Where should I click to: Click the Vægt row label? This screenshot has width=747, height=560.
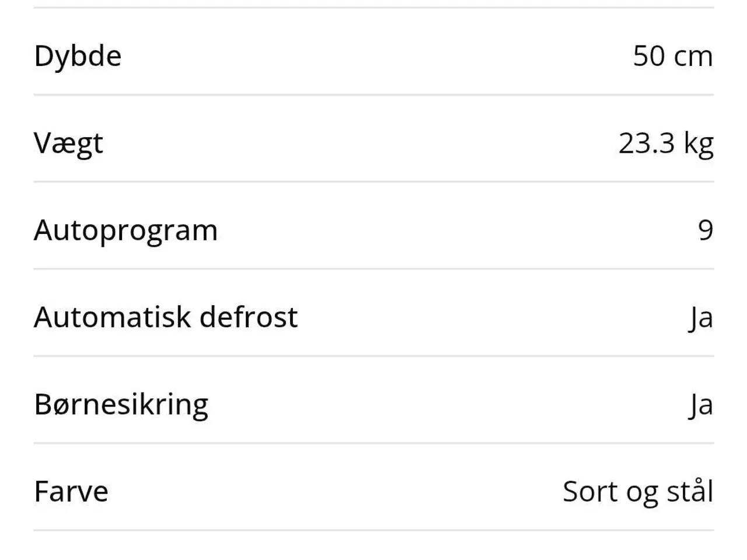[68, 143]
